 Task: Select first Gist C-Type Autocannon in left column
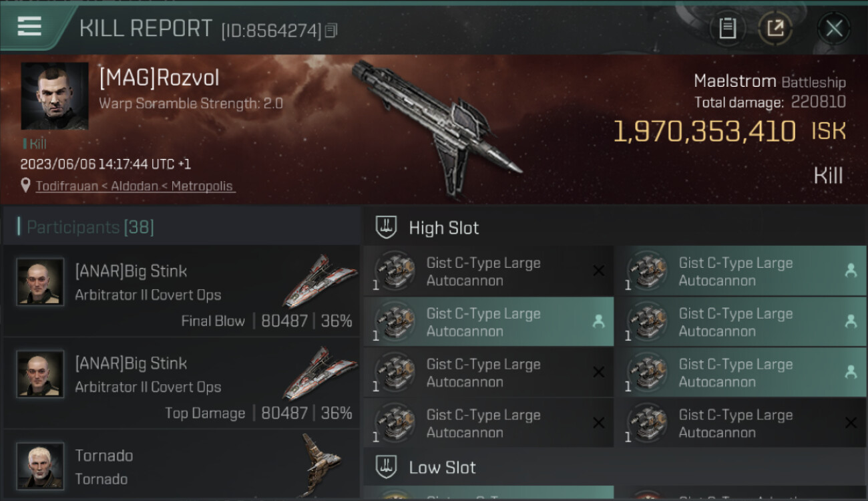coord(488,271)
